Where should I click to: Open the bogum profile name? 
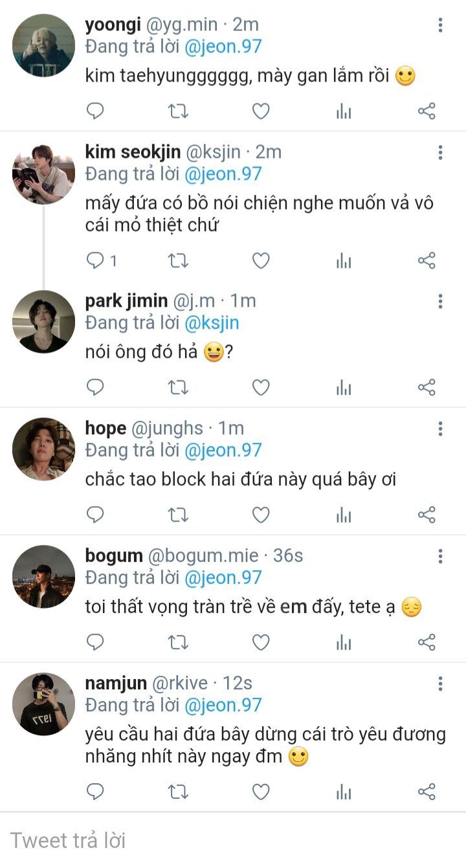(113, 555)
